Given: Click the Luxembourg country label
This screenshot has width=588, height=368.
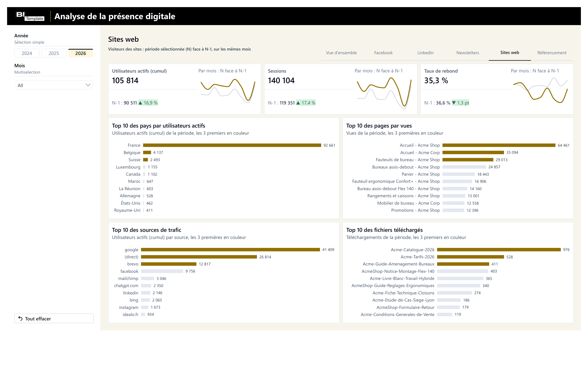Looking at the screenshot, I should pos(128,167).
